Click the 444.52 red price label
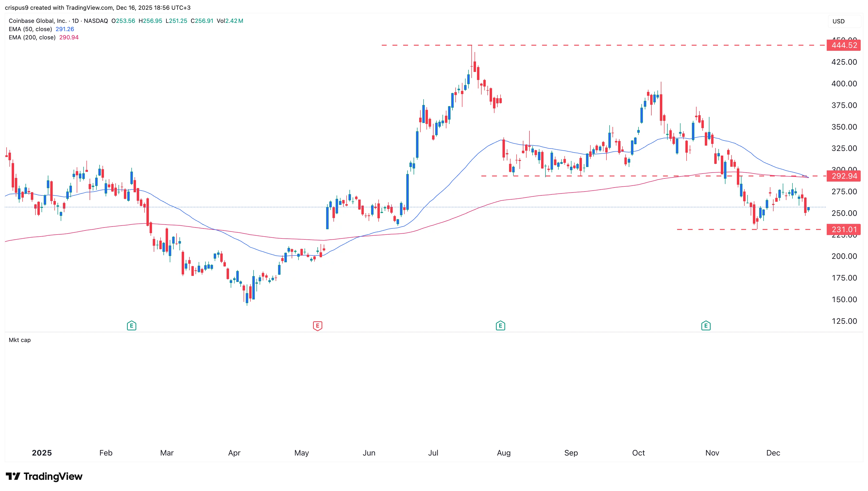This screenshot has width=868, height=491. 844,45
